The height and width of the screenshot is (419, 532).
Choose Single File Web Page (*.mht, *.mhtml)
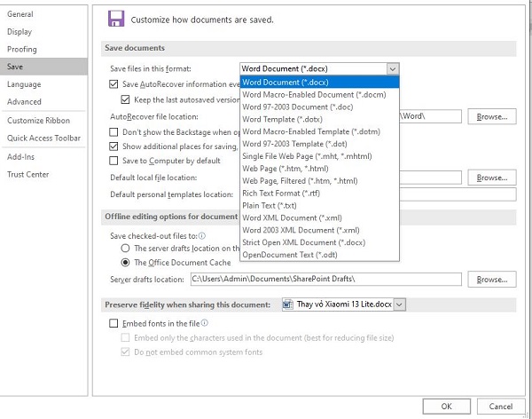(319, 156)
